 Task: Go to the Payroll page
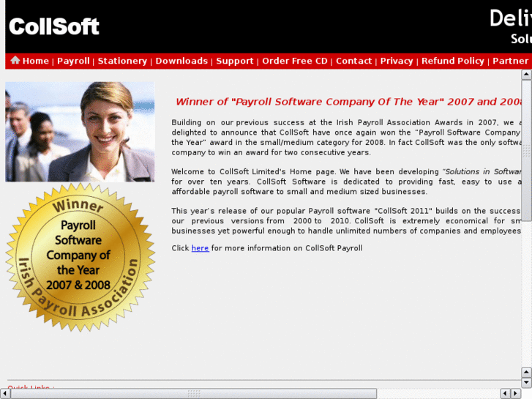click(x=73, y=61)
